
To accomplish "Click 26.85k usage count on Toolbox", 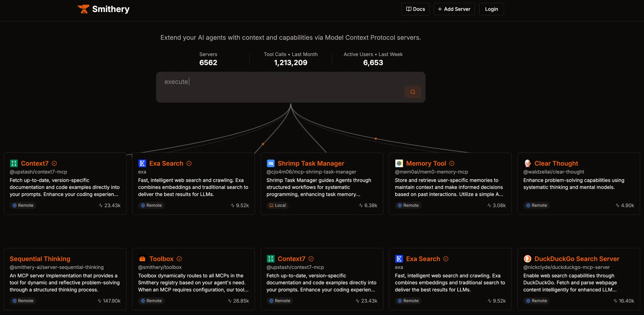I will point(238,301).
